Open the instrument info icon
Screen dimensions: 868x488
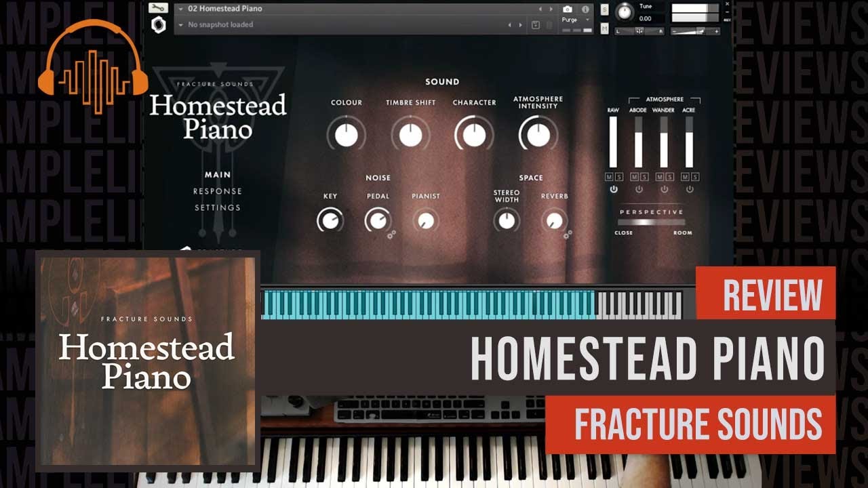click(x=585, y=9)
